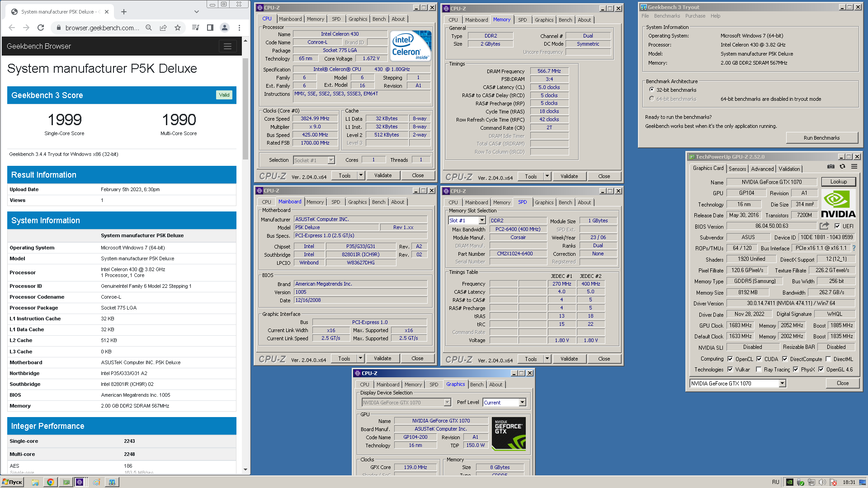Open the Validation tab in GPU-Z

[789, 169]
